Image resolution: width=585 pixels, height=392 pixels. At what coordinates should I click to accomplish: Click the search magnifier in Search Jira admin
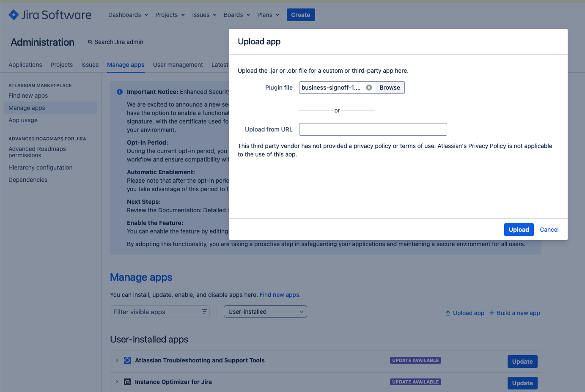click(90, 42)
